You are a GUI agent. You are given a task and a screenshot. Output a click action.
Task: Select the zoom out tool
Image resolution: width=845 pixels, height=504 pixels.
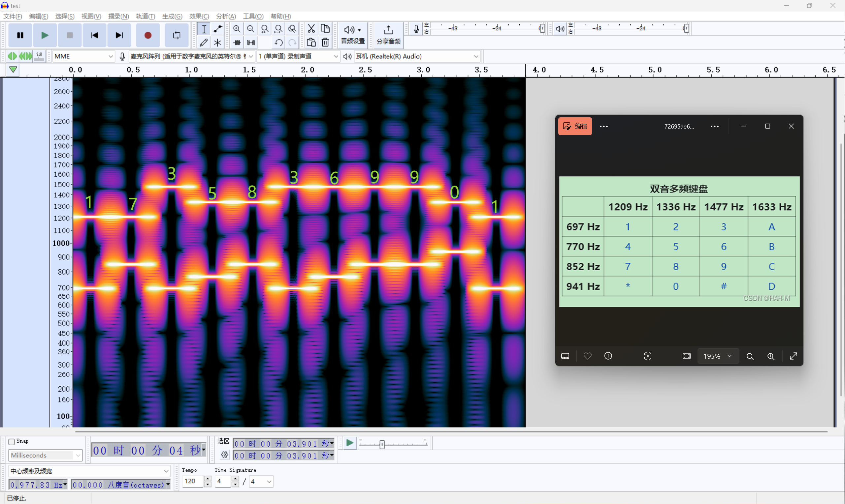click(x=250, y=29)
